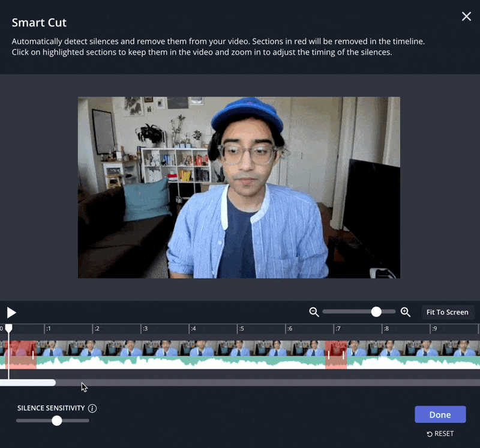
Task: Toggle the first red silence section
Action: coord(19,354)
